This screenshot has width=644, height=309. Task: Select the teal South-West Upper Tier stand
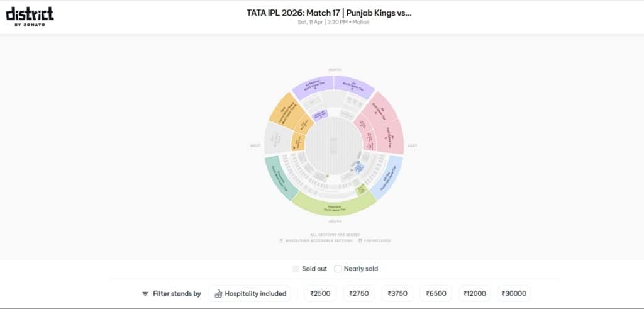[279, 181]
